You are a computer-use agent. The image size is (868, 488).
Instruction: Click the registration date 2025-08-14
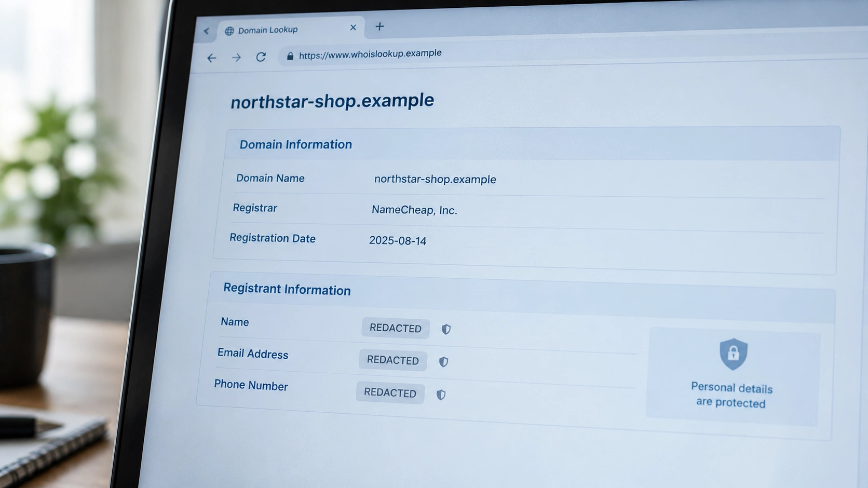398,241
